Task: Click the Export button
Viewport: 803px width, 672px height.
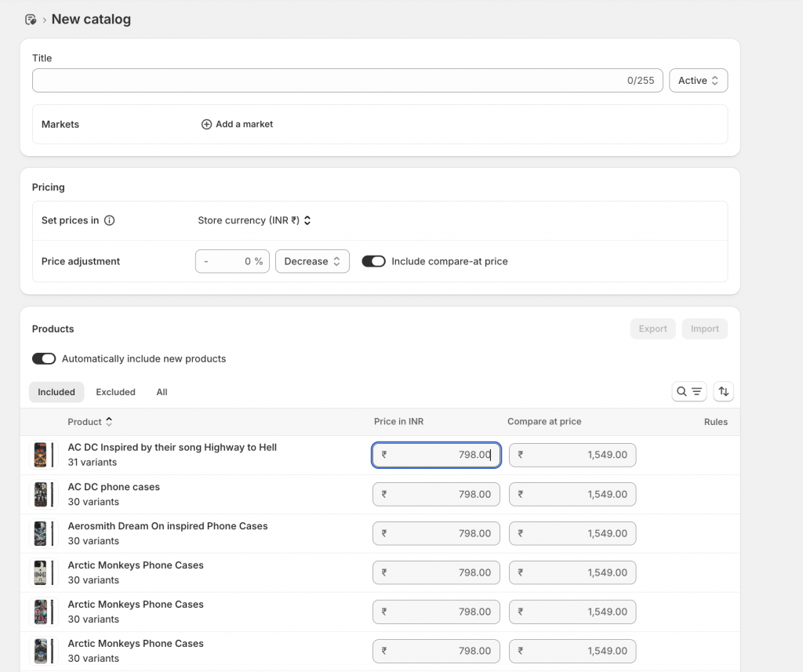Action: point(652,329)
